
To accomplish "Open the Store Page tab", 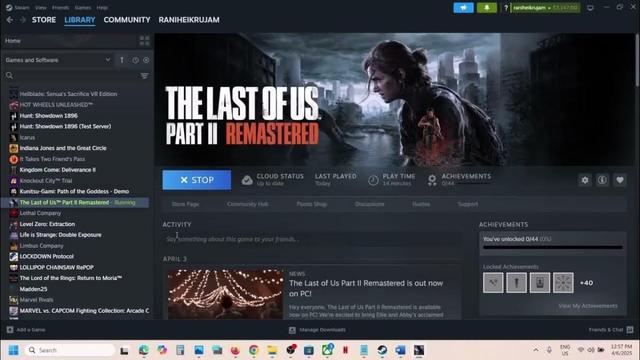I will [185, 204].
